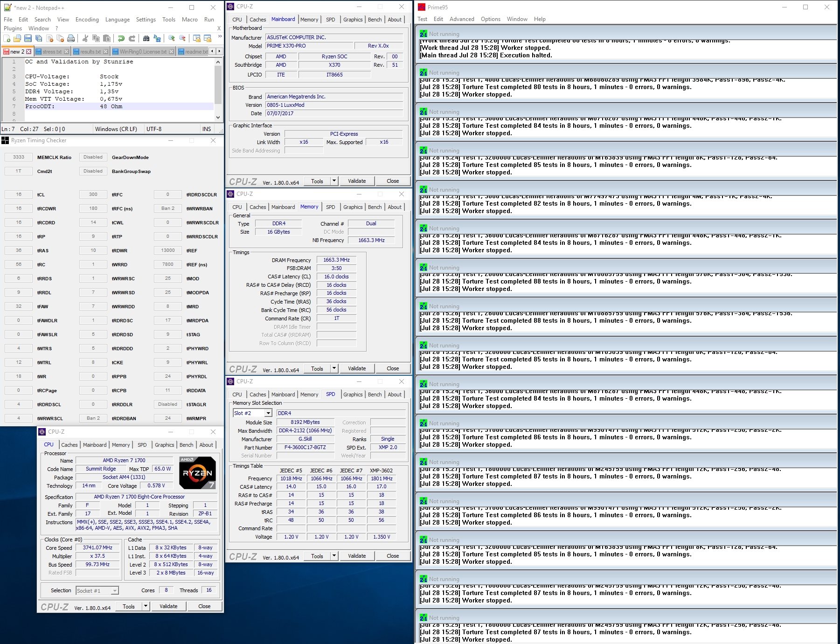Image resolution: width=840 pixels, height=644 pixels.
Task: Open Tools dropdown arrow in CPU-Z SPD window
Action: click(334, 556)
